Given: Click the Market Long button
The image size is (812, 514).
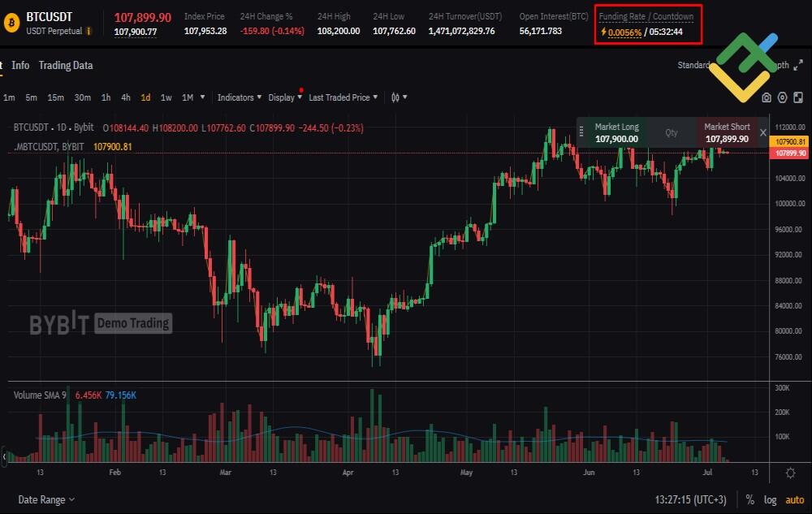Looking at the screenshot, I should coord(616,132).
